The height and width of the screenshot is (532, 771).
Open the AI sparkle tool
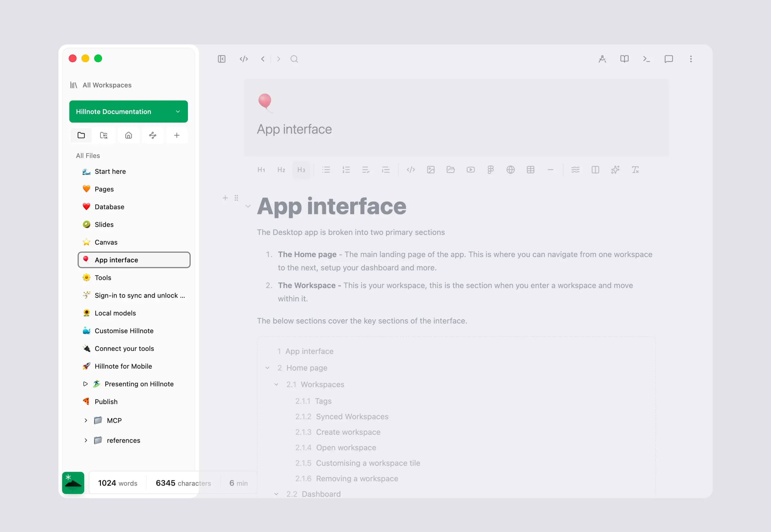[615, 170]
